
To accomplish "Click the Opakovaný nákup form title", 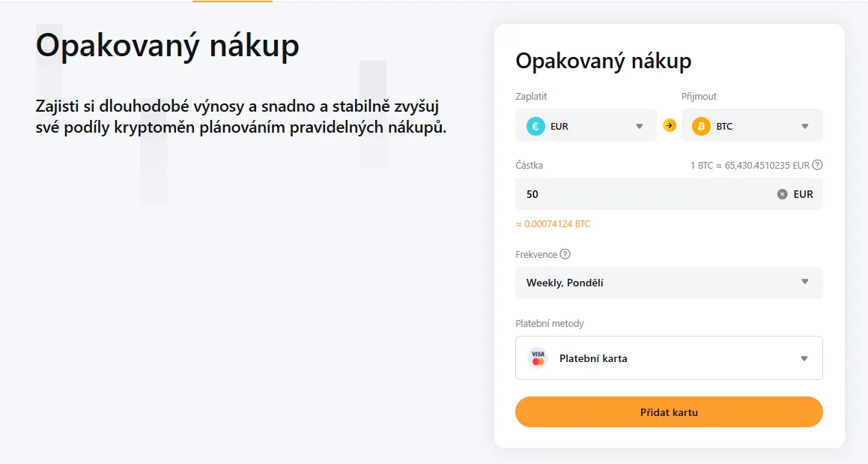I will coord(603,61).
